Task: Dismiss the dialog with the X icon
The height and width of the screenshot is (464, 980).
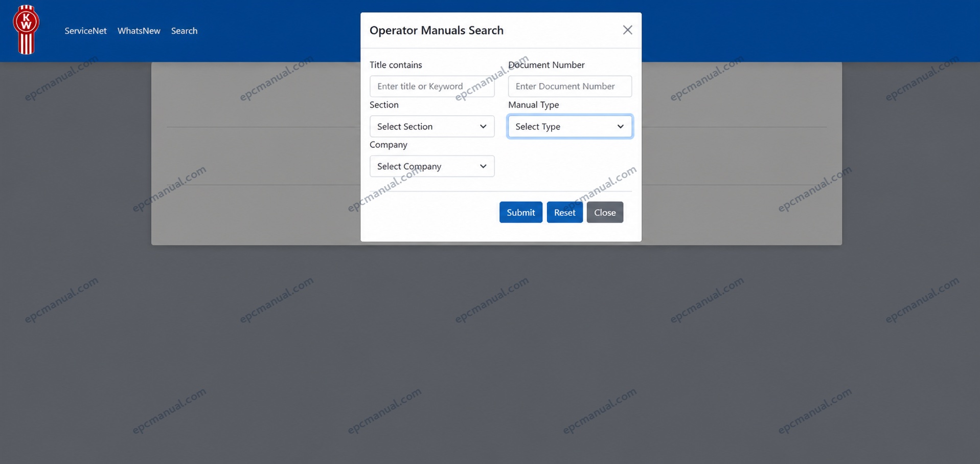Action: pyautogui.click(x=627, y=30)
